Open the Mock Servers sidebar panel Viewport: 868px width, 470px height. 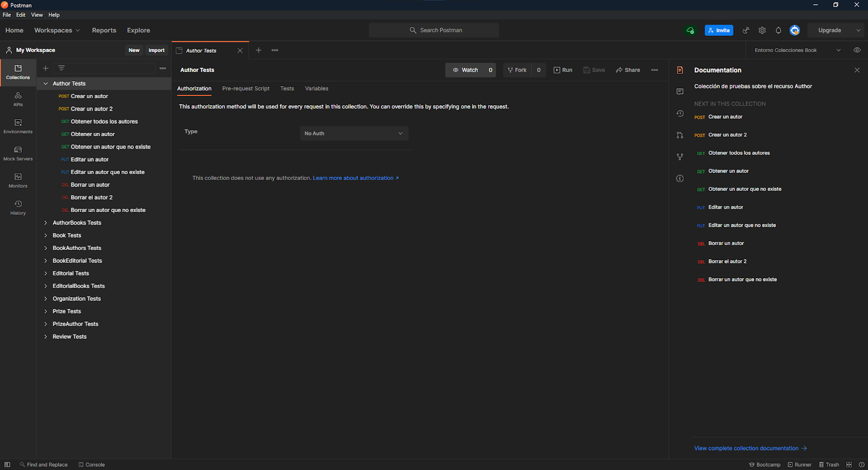click(x=18, y=153)
